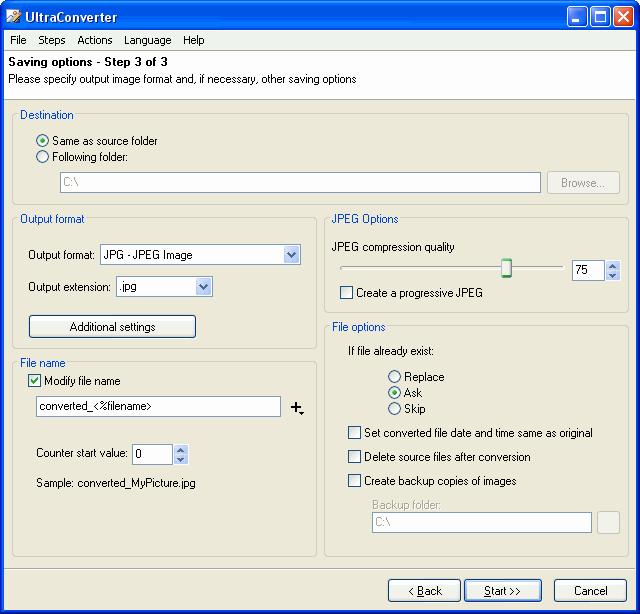
Task: Close the UltraConverter window
Action: pos(623,17)
